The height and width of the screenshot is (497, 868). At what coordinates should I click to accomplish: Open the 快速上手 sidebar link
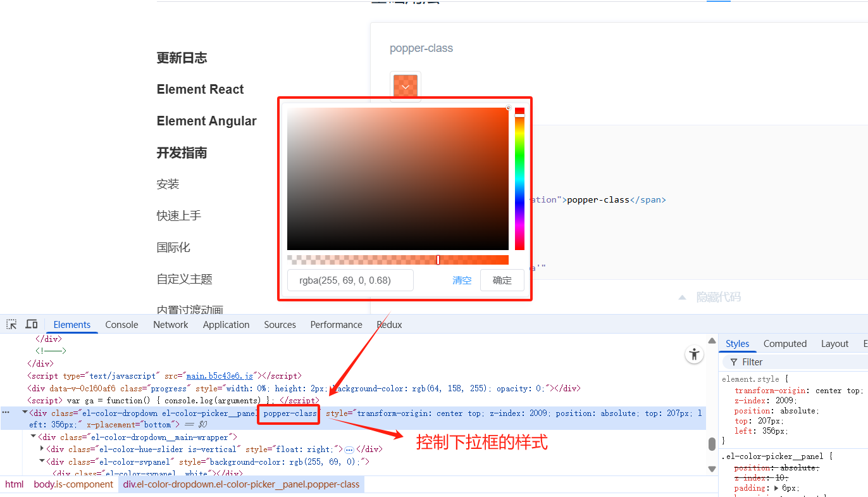coord(179,216)
